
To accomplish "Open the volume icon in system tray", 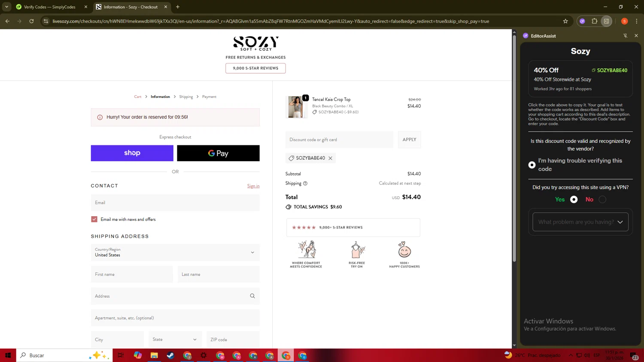I will (587, 355).
